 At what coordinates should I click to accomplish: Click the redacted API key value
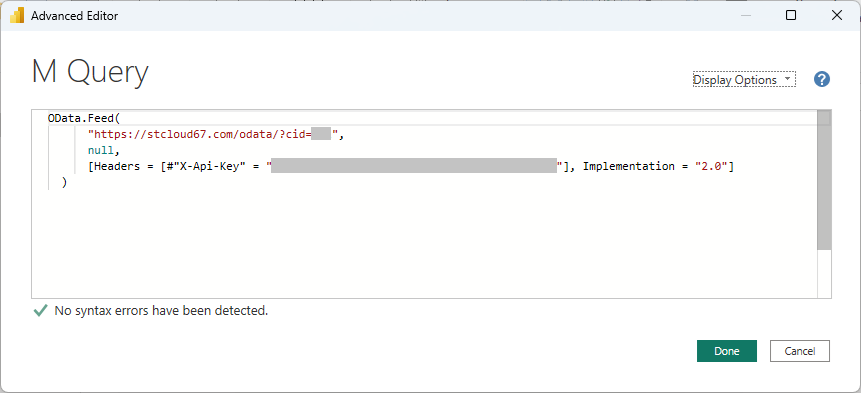[414, 166]
